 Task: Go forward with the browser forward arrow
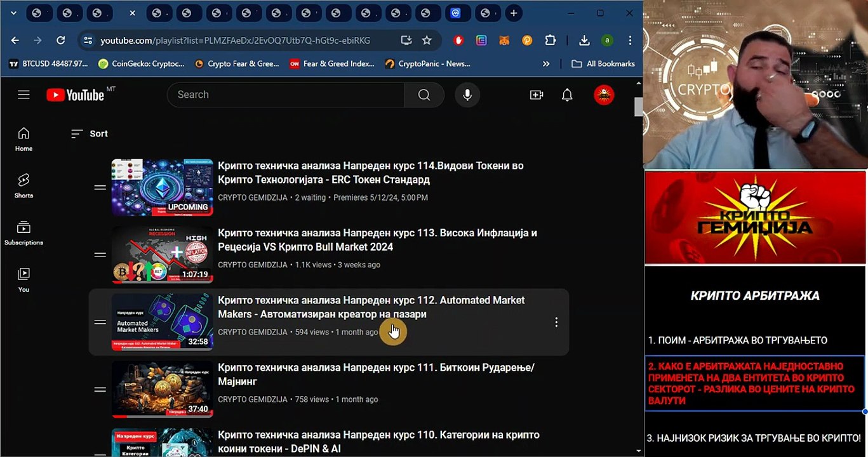click(x=37, y=40)
